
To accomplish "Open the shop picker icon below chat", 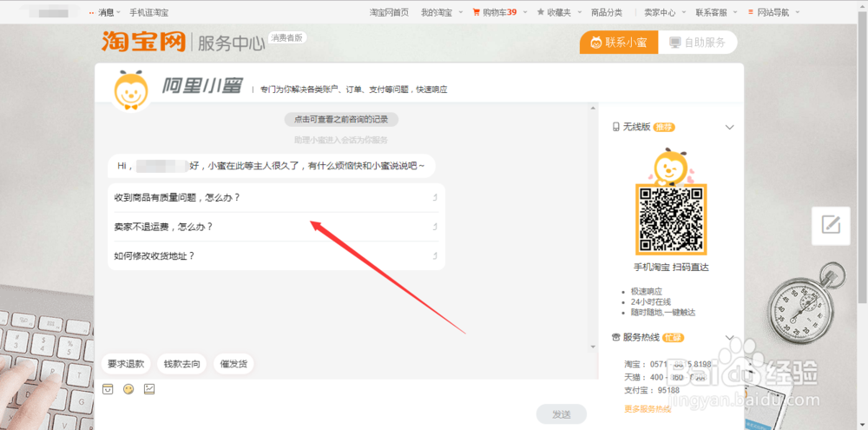I will click(108, 389).
